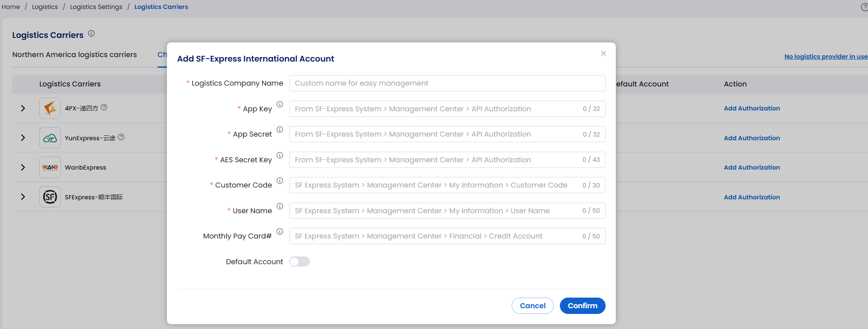Expand the YunExpress carrier row
Screen dimensions: 868x329
click(x=23, y=138)
